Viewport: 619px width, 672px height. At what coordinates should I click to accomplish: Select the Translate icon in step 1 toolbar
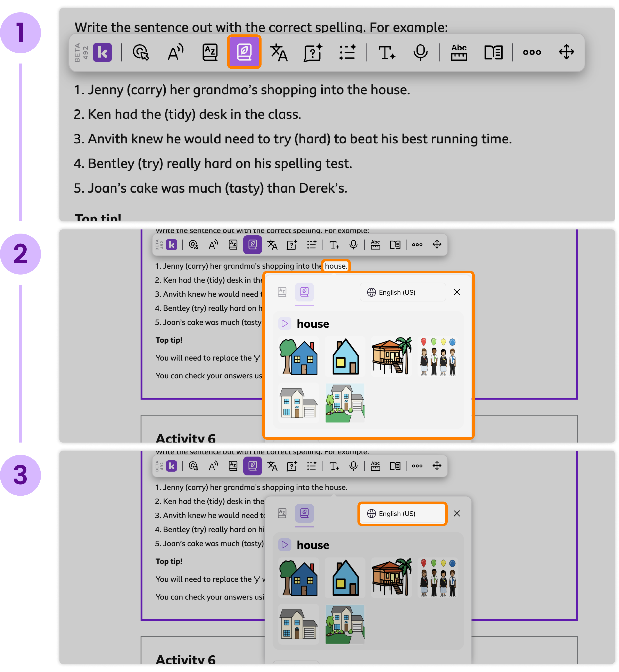(279, 52)
